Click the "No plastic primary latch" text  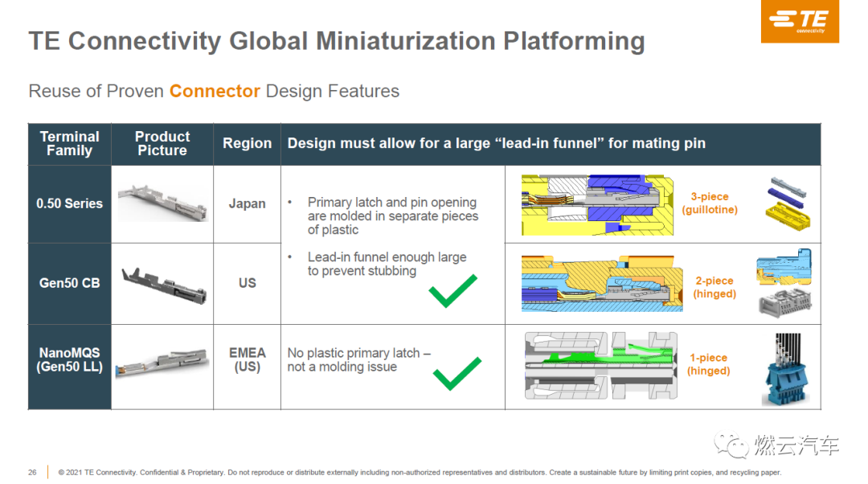358,360
